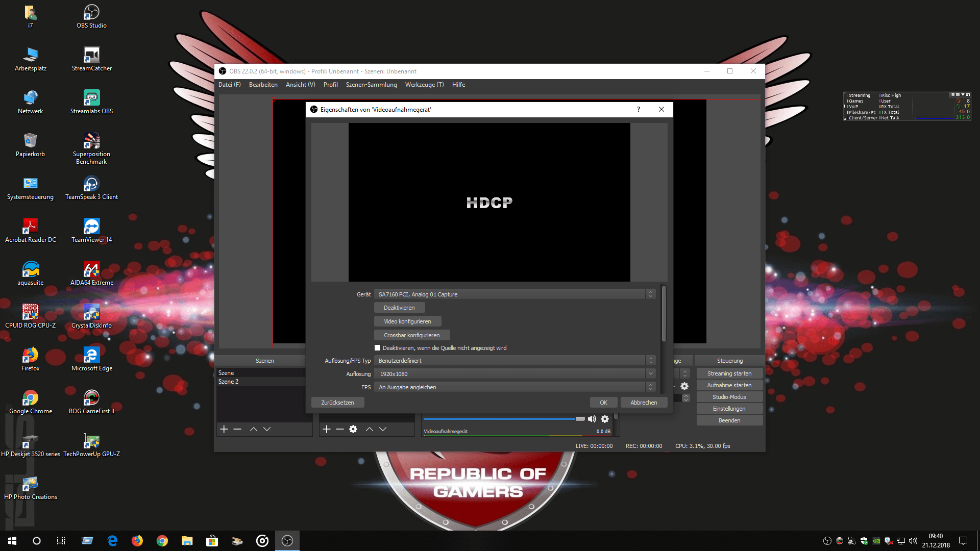
Task: Click Studio-Modus button
Action: (x=729, y=397)
